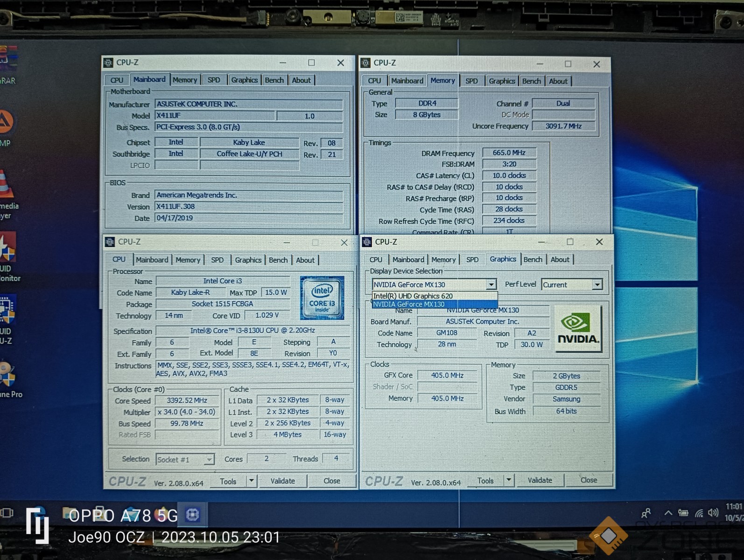Open the Perf Level dropdown set to Current
744x560 pixels.
click(x=572, y=285)
